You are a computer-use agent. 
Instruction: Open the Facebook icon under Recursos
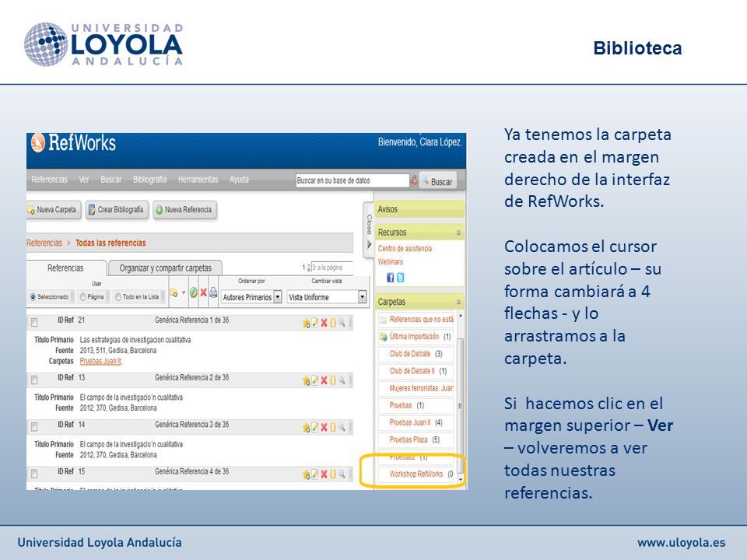tap(390, 278)
